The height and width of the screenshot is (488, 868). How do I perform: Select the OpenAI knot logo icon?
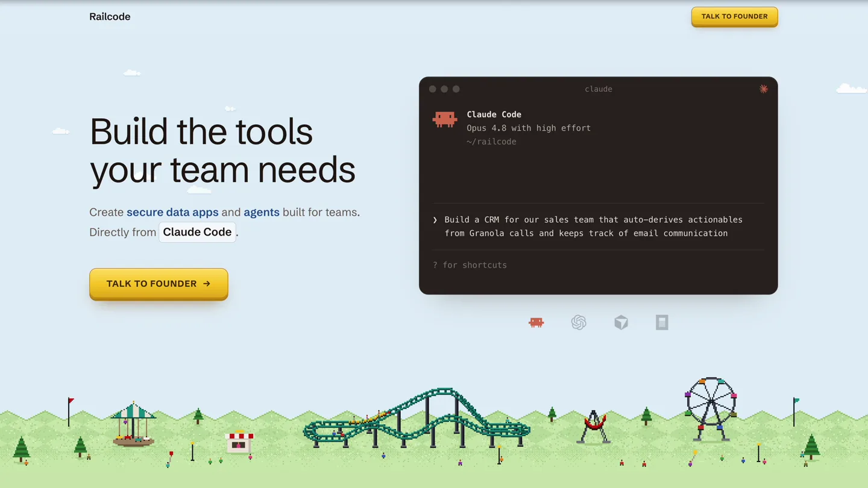pyautogui.click(x=579, y=322)
